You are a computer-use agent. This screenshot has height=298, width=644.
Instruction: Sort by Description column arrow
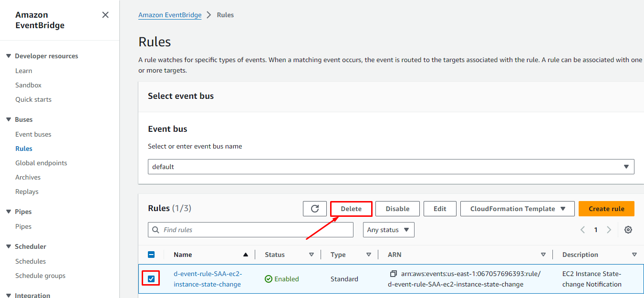634,255
